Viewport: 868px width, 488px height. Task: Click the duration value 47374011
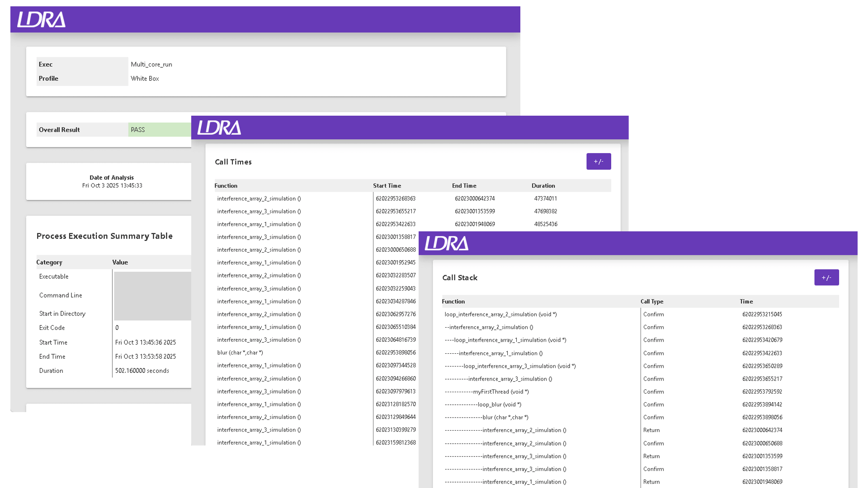[x=546, y=198]
